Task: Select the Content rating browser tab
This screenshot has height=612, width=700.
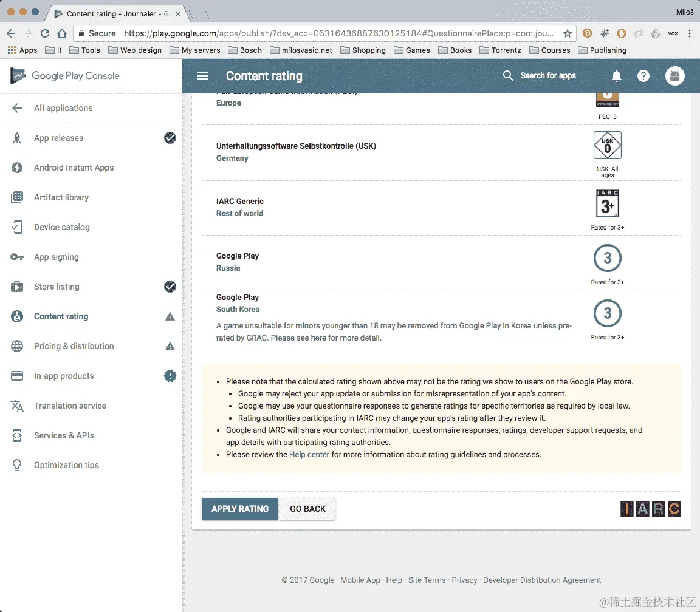Action: pos(117,14)
